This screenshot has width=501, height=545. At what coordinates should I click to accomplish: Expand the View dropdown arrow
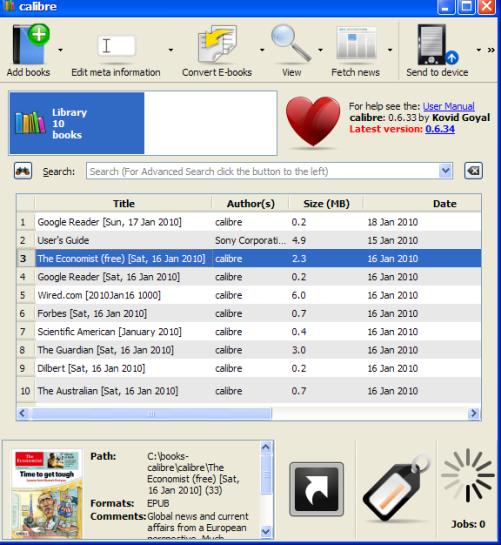pyautogui.click(x=320, y=50)
